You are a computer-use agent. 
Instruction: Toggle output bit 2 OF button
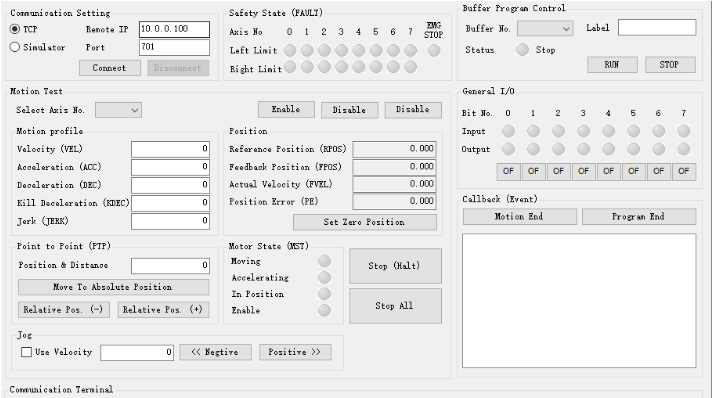[558, 171]
